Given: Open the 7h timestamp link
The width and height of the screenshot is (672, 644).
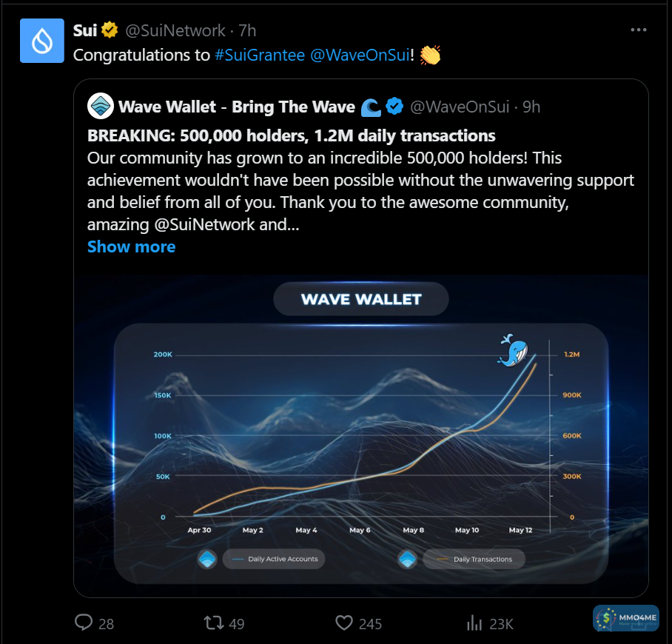Looking at the screenshot, I should click(x=247, y=30).
